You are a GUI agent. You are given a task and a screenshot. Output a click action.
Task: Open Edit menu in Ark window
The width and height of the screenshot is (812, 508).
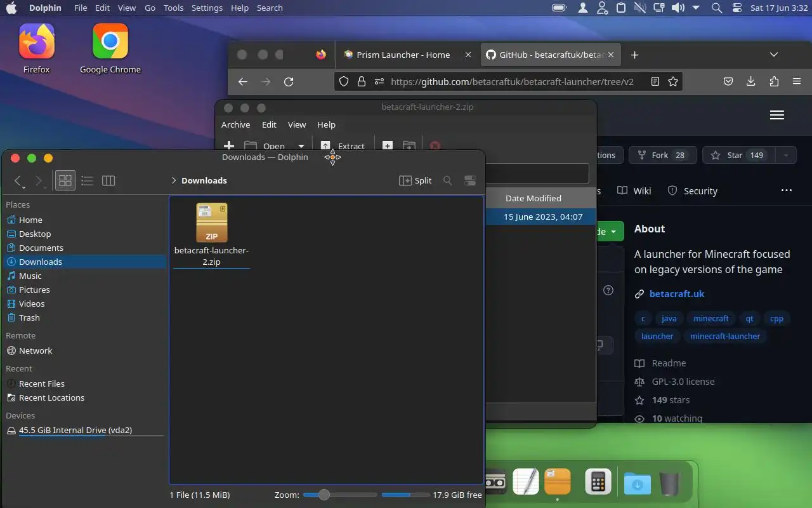click(270, 124)
